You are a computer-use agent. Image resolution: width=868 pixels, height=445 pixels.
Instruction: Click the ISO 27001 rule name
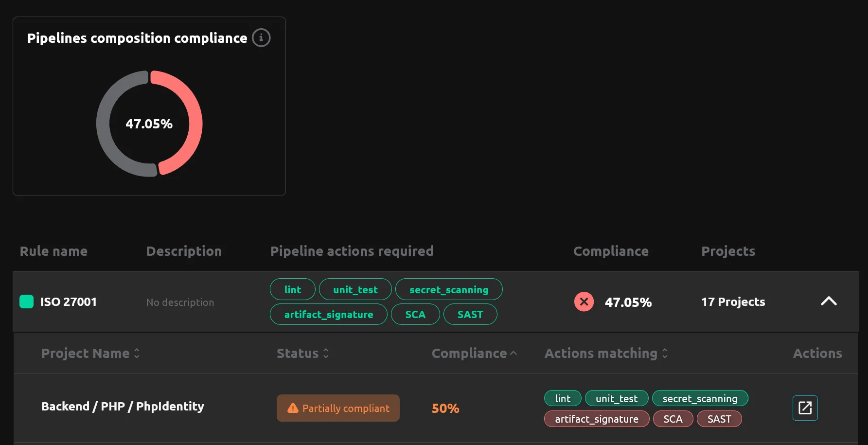[x=70, y=302]
